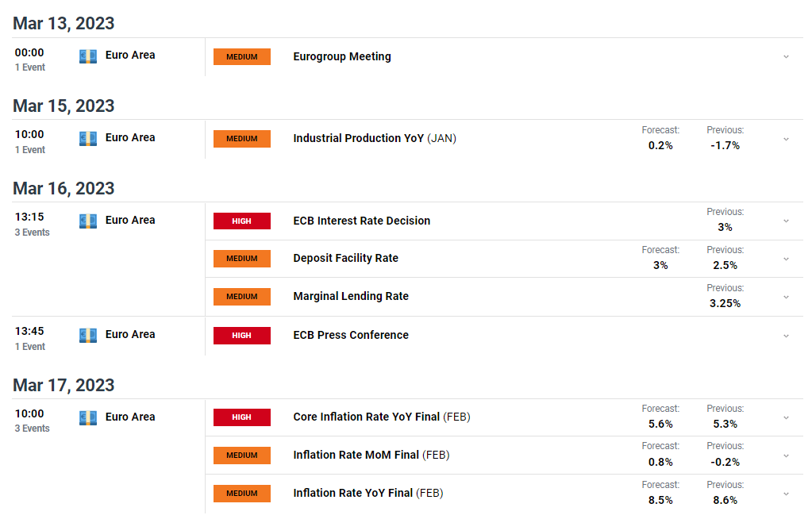Click MEDIUM badge beside Eurogroup Meeting
This screenshot has height=519, width=812.
point(242,57)
